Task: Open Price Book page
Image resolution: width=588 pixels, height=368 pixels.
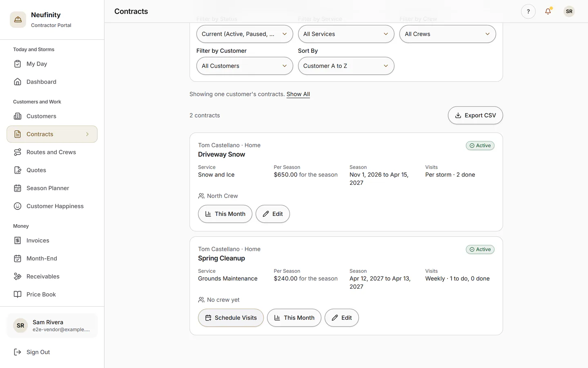Action: [x=52, y=294]
